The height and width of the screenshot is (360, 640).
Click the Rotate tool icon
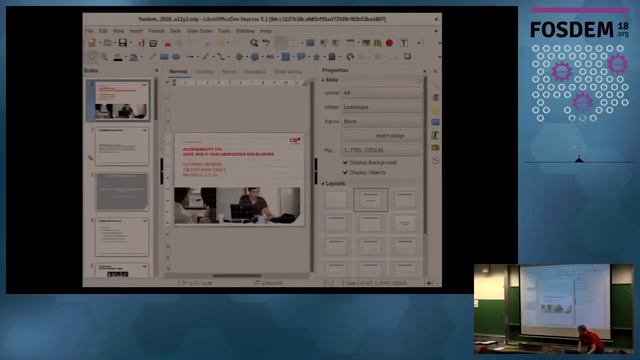point(350,57)
